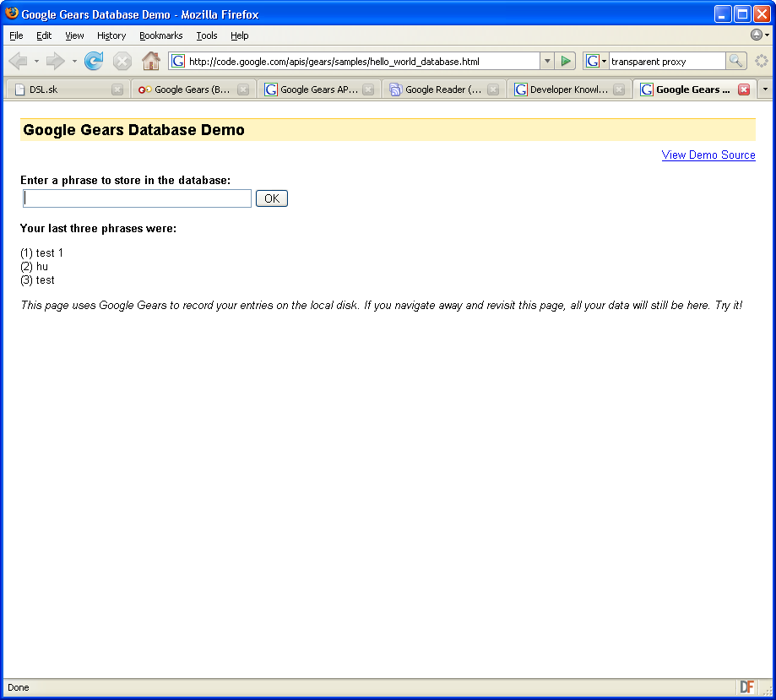This screenshot has height=700, width=776.
Task: Click the window resize grip in status bar
Action: coord(768,691)
